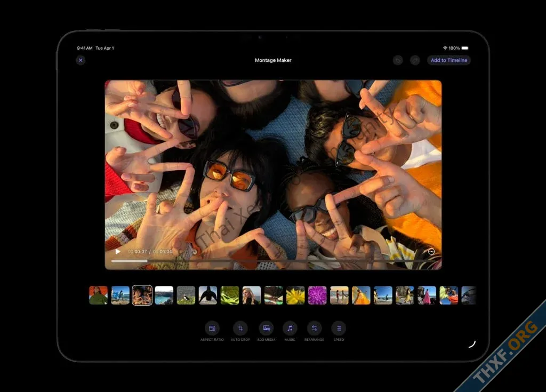Image resolution: width=546 pixels, height=392 pixels.
Task: Choose the Rearrange clips tool
Action: [314, 328]
